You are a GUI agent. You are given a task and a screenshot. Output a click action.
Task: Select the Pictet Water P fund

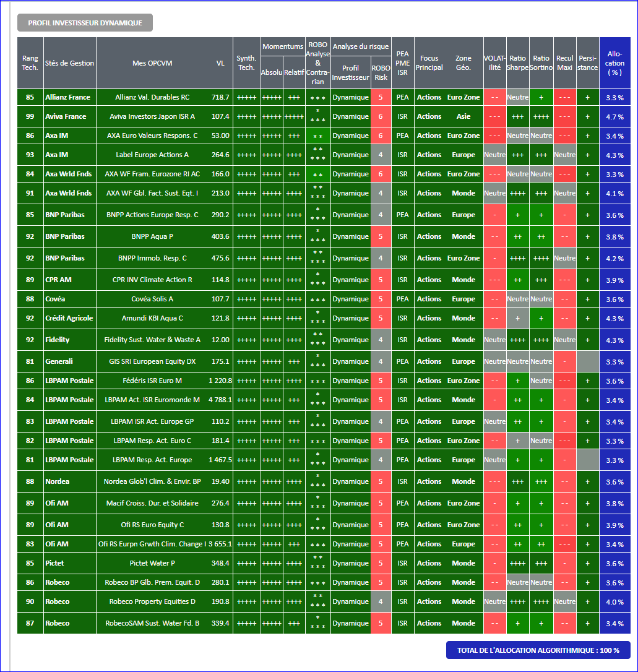click(x=152, y=563)
